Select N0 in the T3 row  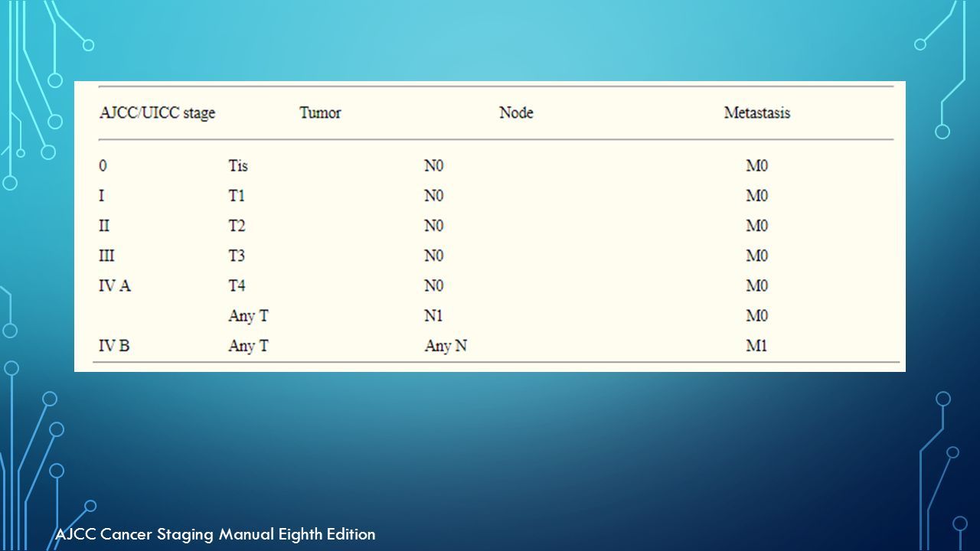(x=434, y=256)
